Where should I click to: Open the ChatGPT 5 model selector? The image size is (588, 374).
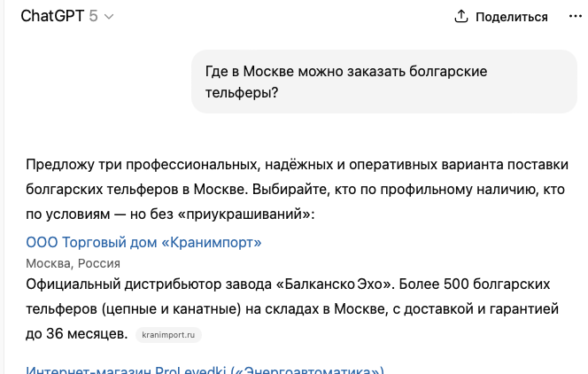66,16
